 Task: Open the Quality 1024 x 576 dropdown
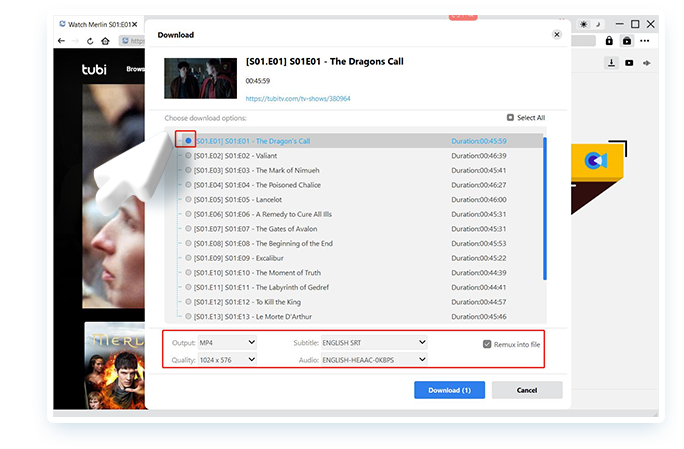pyautogui.click(x=227, y=360)
